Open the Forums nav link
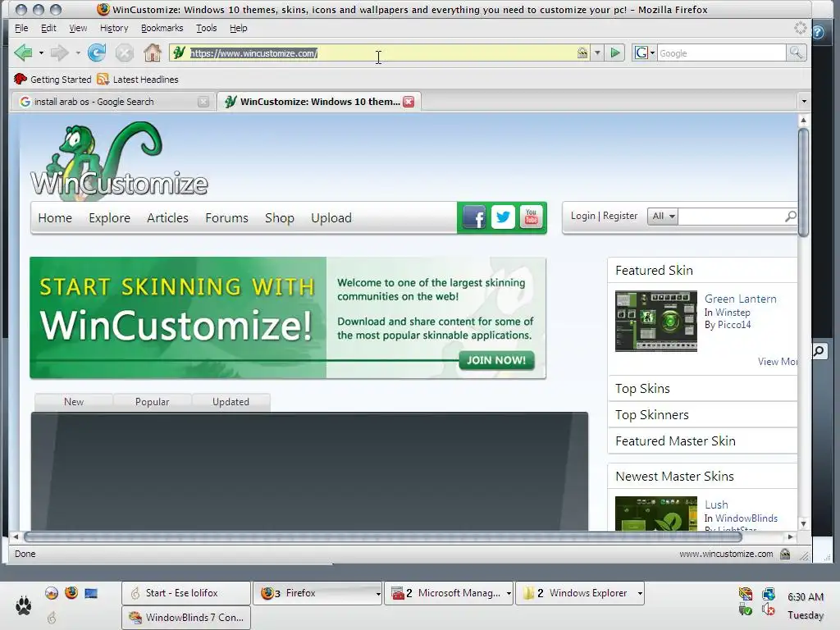This screenshot has width=840, height=630. tap(226, 218)
